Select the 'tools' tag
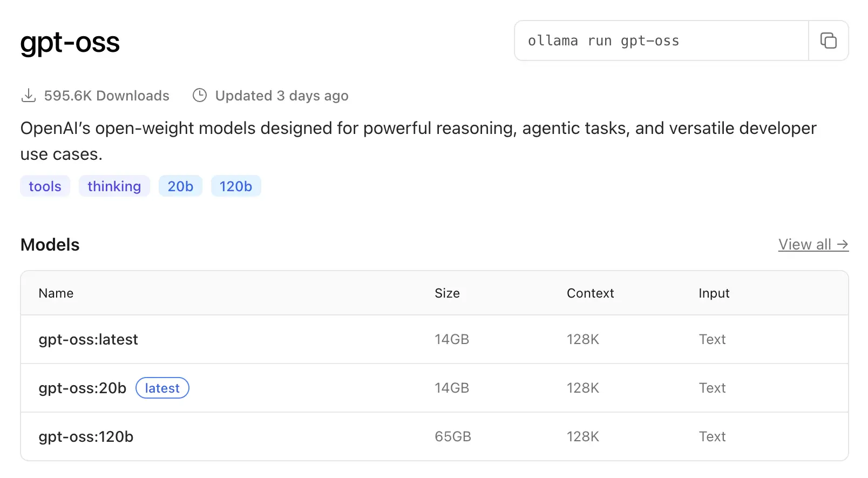Image resolution: width=868 pixels, height=478 pixels. pyautogui.click(x=45, y=186)
